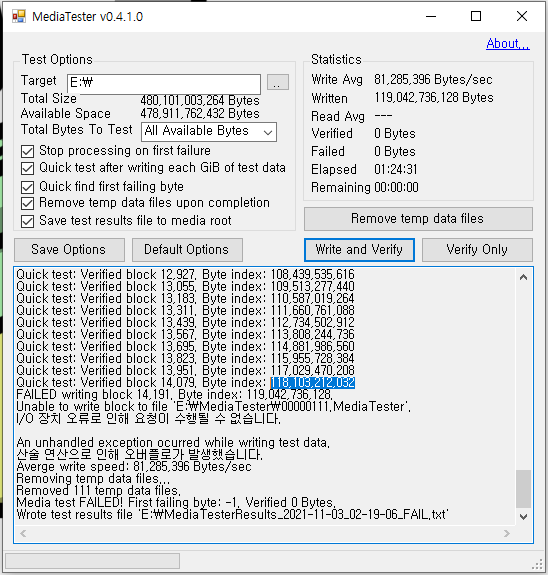548x575 pixels.
Task: Click the highlighted byte index 118,103,212,032
Action: tap(313, 382)
